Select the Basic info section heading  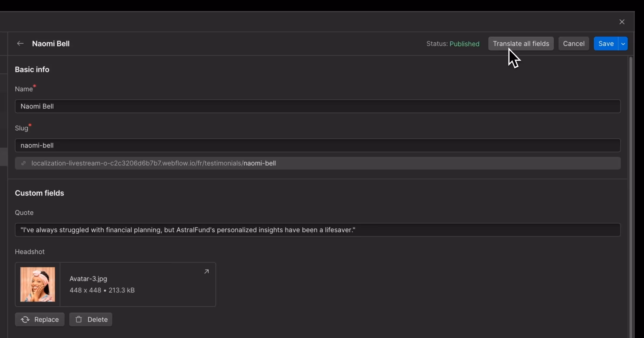(32, 69)
